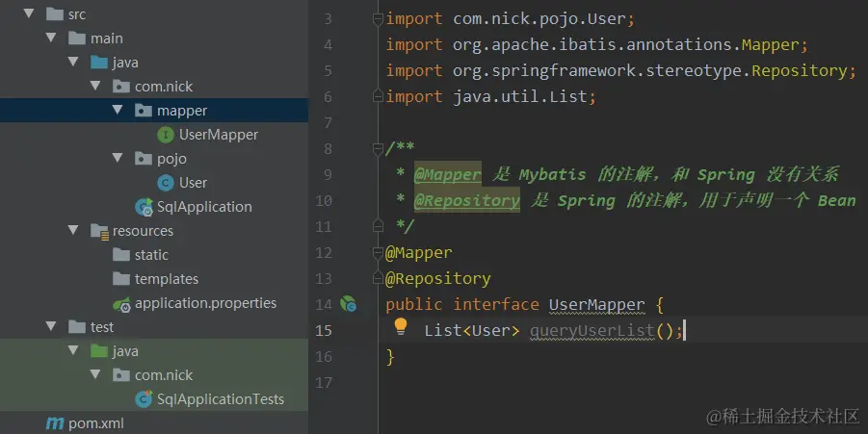The width and height of the screenshot is (868, 434).
Task: Select the UserMapper file in the tree
Action: [x=219, y=135]
